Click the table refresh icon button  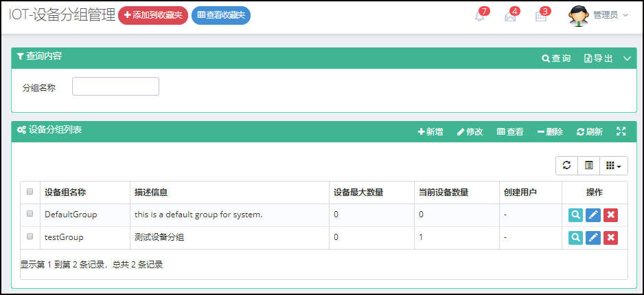(566, 165)
